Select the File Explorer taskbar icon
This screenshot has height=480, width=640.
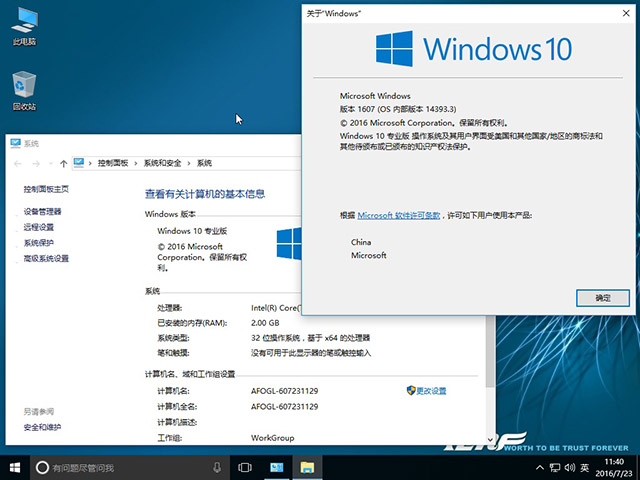pyautogui.click(x=308, y=467)
